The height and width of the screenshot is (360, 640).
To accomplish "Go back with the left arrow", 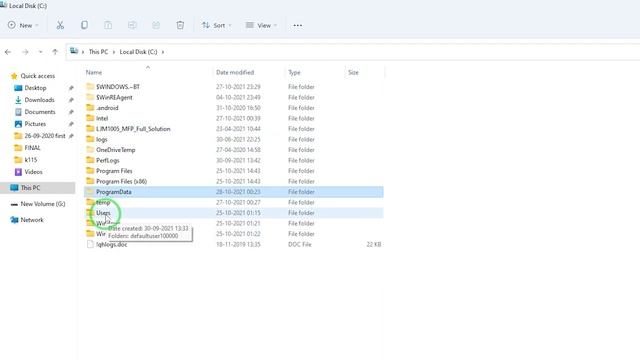I will tap(8, 52).
